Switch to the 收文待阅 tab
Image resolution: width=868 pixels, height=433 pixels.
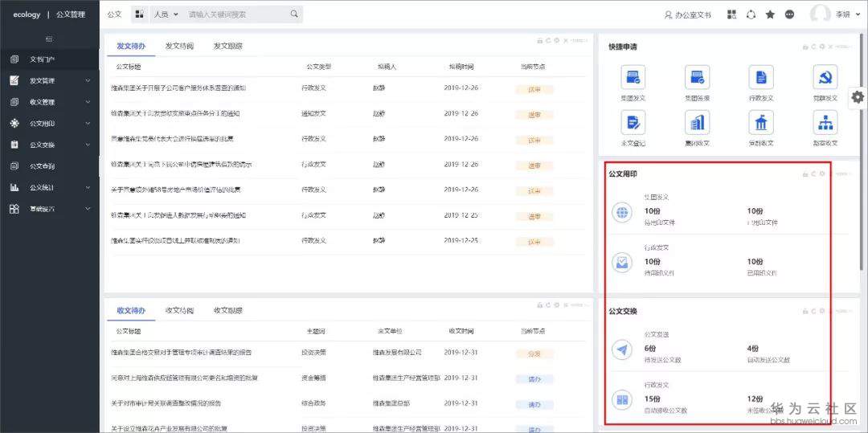(x=179, y=311)
